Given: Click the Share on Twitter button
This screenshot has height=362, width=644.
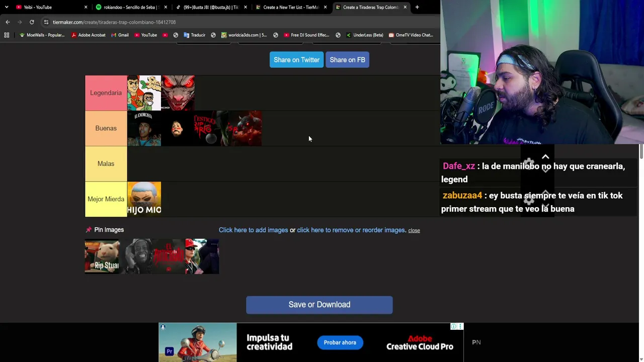Looking at the screenshot, I should pyautogui.click(x=296, y=60).
